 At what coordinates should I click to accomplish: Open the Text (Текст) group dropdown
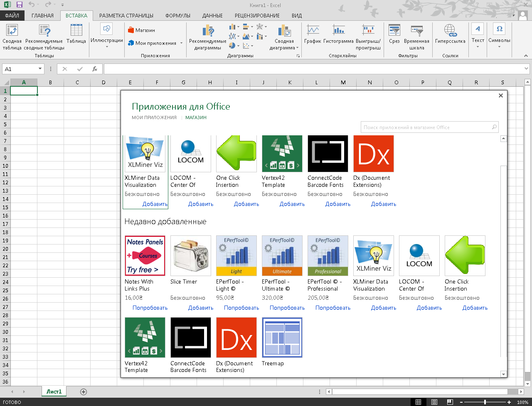[478, 37]
